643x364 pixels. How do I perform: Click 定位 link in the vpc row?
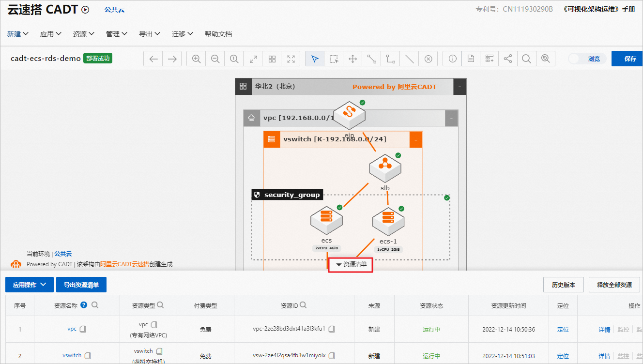tap(563, 329)
